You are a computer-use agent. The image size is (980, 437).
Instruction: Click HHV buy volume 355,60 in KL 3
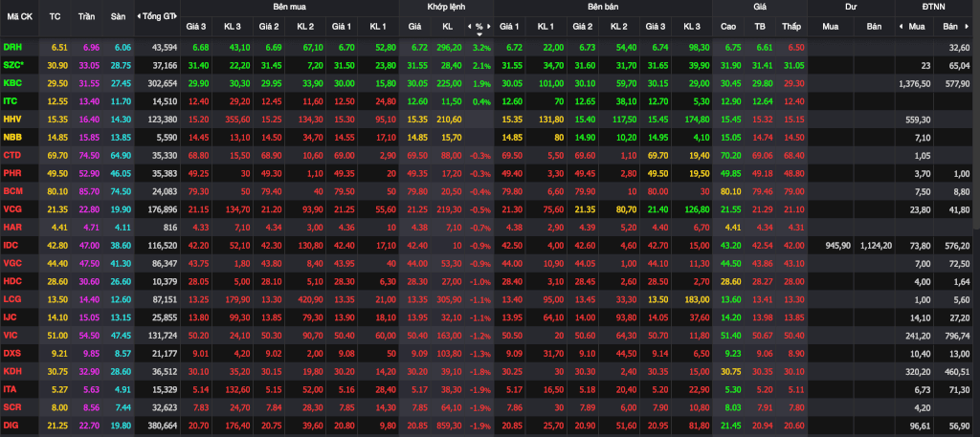[x=237, y=120]
